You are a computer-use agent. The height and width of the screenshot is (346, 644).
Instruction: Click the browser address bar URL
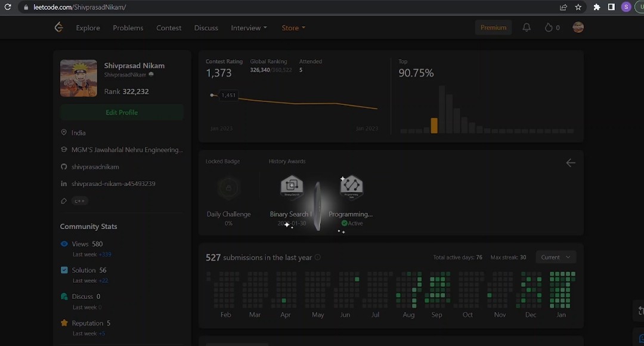coord(80,7)
